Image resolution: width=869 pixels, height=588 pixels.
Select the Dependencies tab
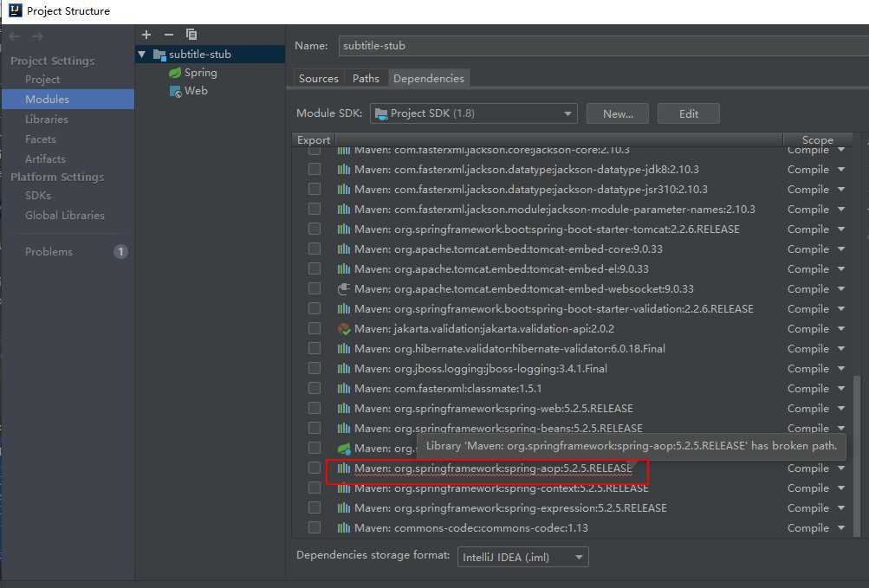pos(429,79)
